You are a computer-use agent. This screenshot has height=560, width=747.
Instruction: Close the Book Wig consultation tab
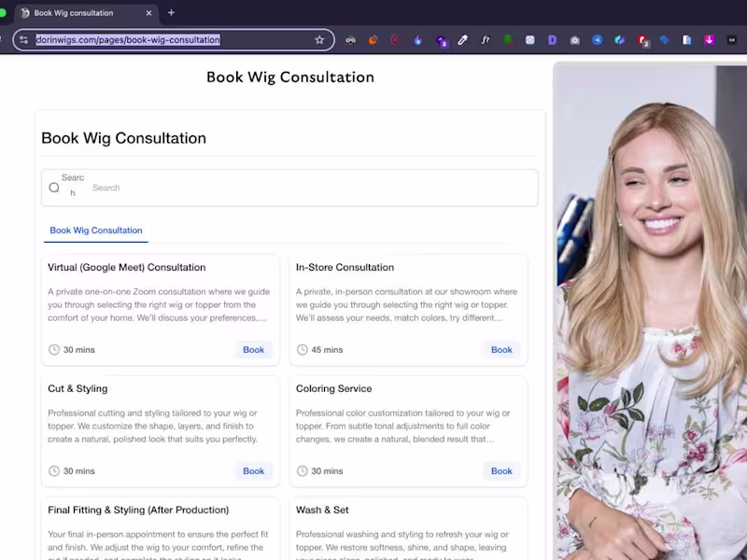[148, 13]
